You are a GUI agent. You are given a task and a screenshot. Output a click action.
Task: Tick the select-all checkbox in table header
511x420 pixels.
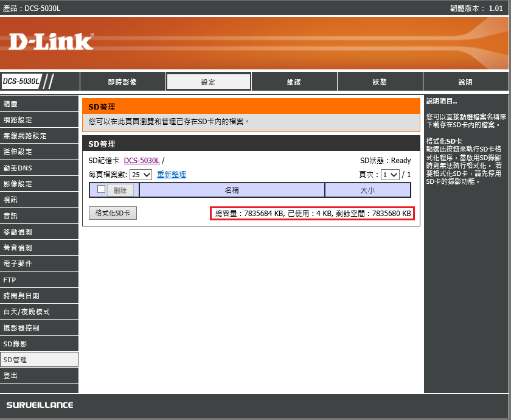(102, 189)
